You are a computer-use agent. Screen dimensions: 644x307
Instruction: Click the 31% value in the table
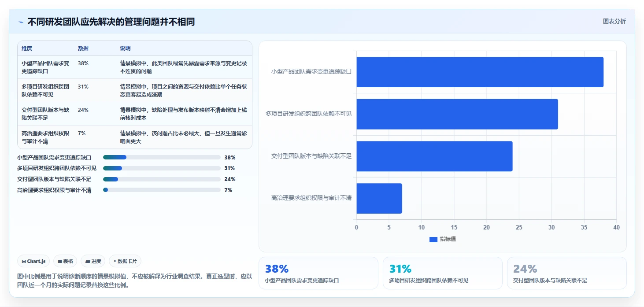tap(83, 87)
